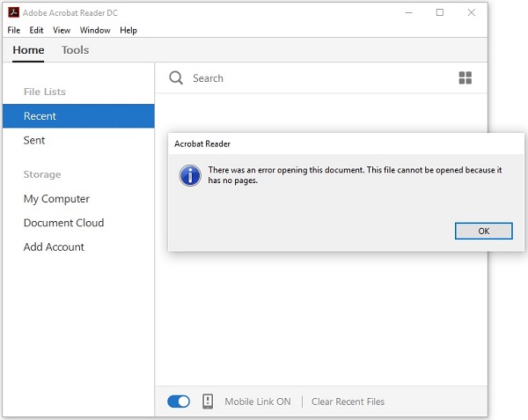
Task: Open the Window menu
Action: tap(95, 30)
